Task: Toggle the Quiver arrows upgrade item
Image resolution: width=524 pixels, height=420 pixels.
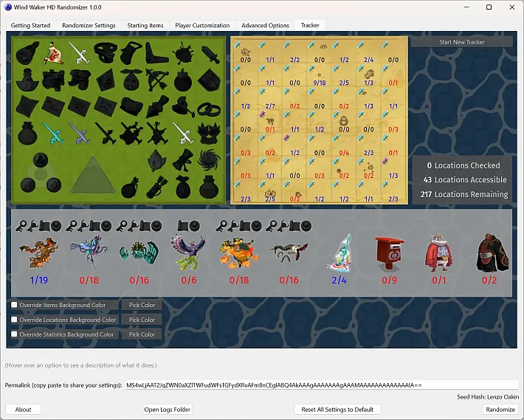Action: coord(159,187)
